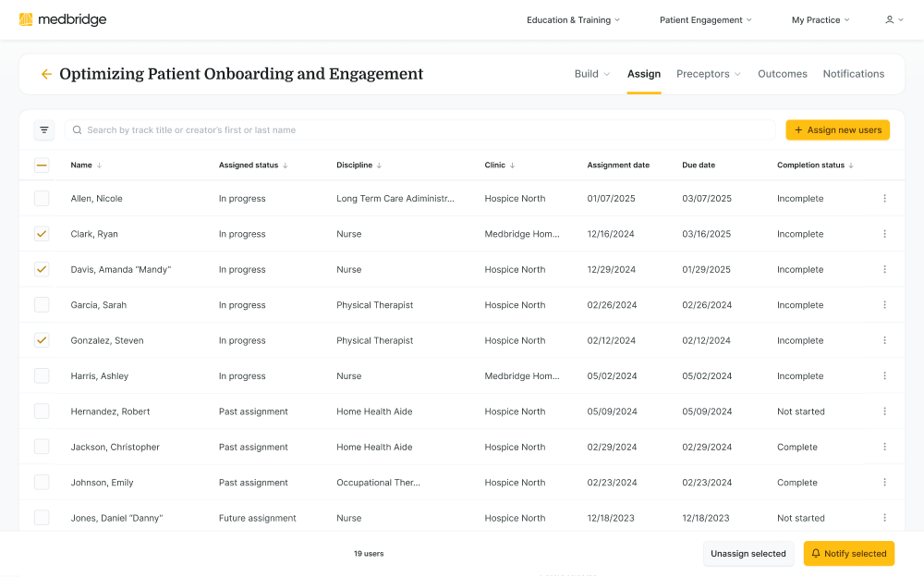
Task: Open row actions for Garcia, Sarah
Action: click(x=884, y=304)
